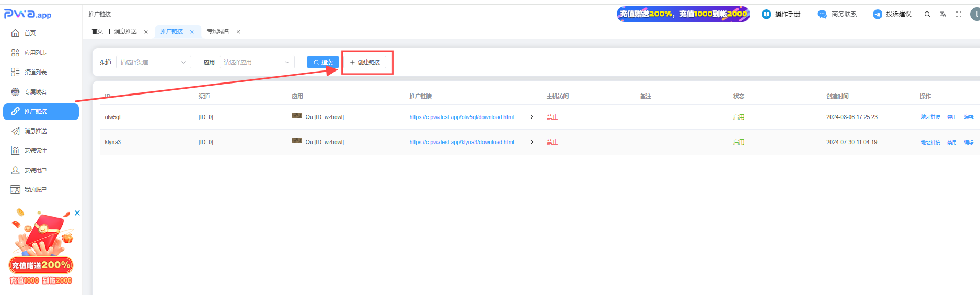Click the PWA.app logo
Screen dimensions: 980x295
pyautogui.click(x=28, y=14)
